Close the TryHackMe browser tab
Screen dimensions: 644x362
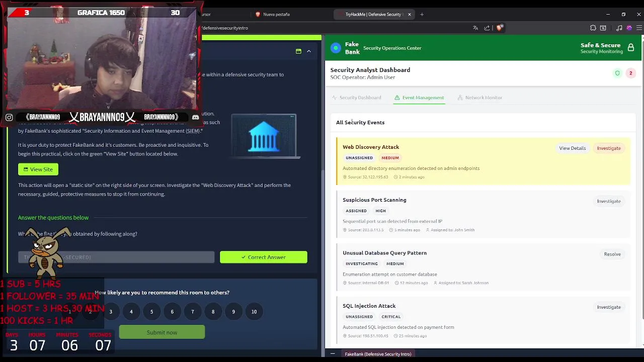coord(410,14)
